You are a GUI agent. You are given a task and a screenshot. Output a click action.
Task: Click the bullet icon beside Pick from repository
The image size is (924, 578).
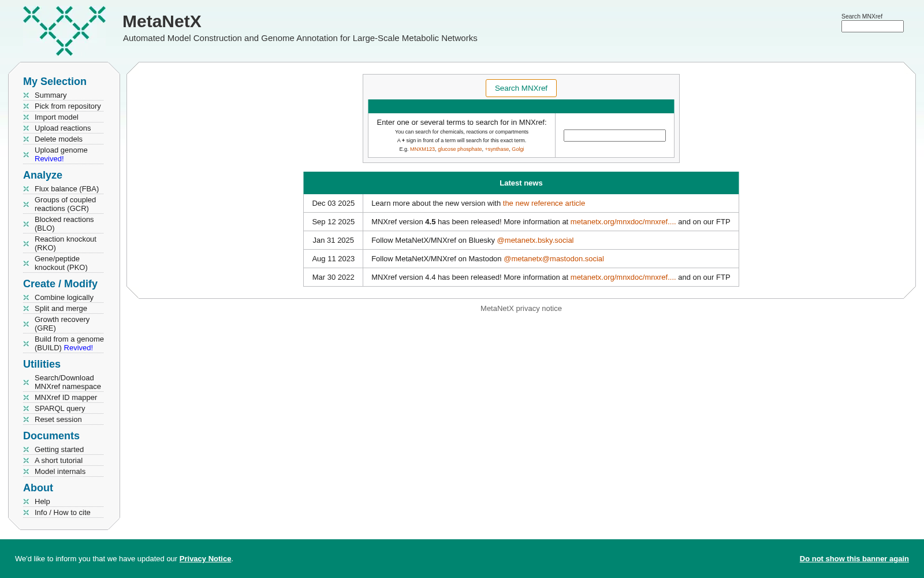[26, 106]
